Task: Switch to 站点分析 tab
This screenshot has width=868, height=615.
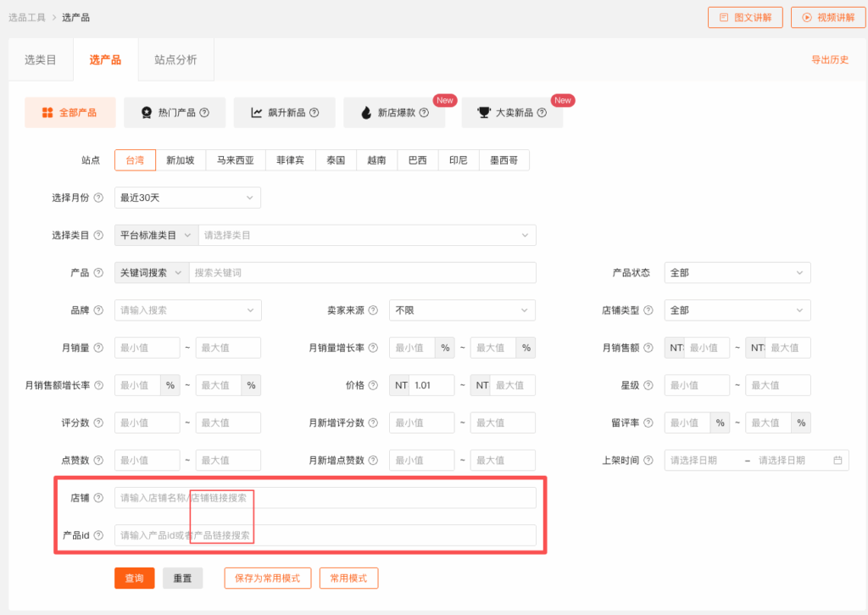Action: pyautogui.click(x=175, y=60)
